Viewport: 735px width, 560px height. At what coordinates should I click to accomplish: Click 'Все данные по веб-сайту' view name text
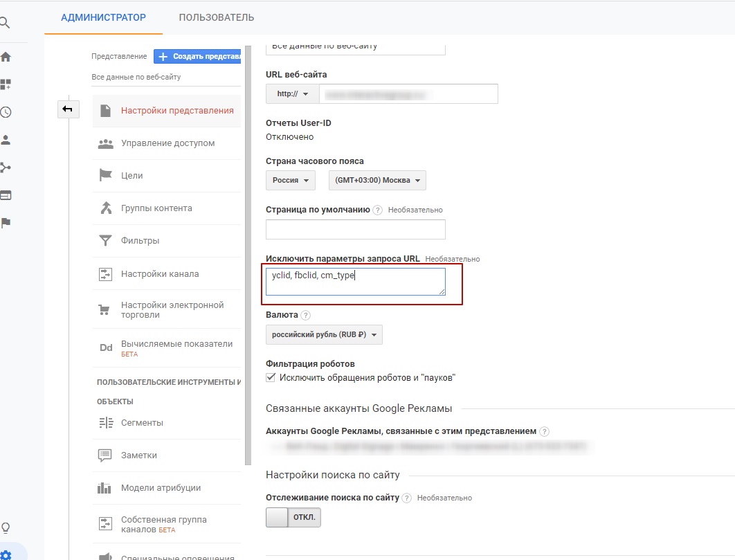136,77
